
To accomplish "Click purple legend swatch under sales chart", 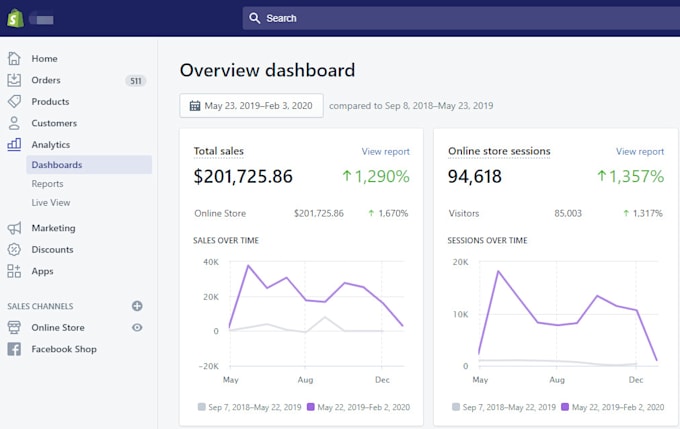I will [x=311, y=407].
